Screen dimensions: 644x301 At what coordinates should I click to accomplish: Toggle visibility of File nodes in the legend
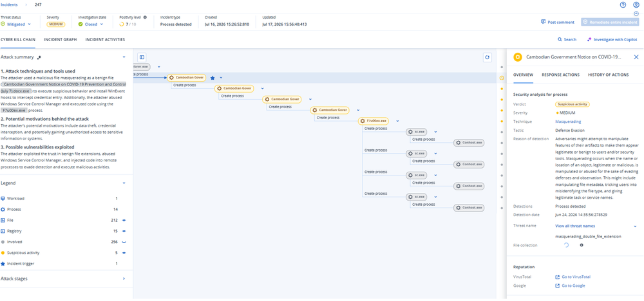[124, 220]
